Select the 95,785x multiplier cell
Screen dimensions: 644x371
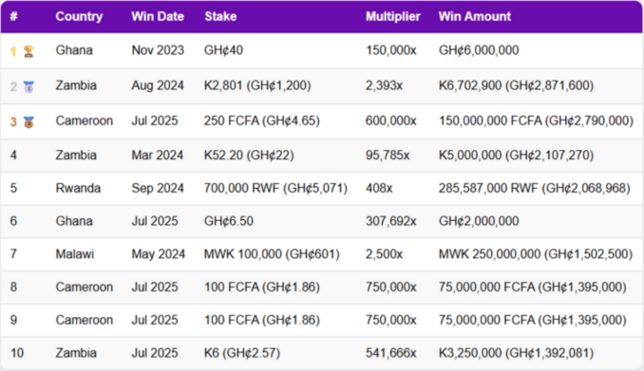pyautogui.click(x=387, y=155)
